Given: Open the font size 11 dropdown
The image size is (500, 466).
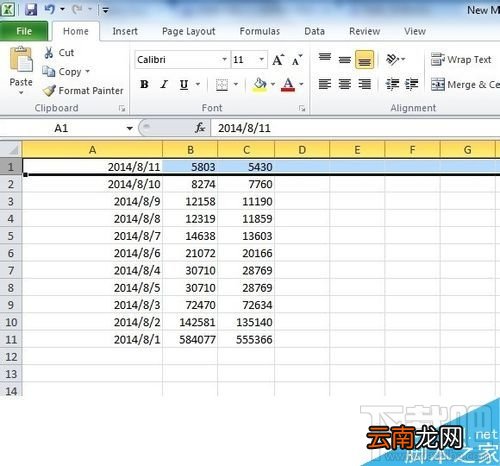Looking at the screenshot, I should click(262, 60).
